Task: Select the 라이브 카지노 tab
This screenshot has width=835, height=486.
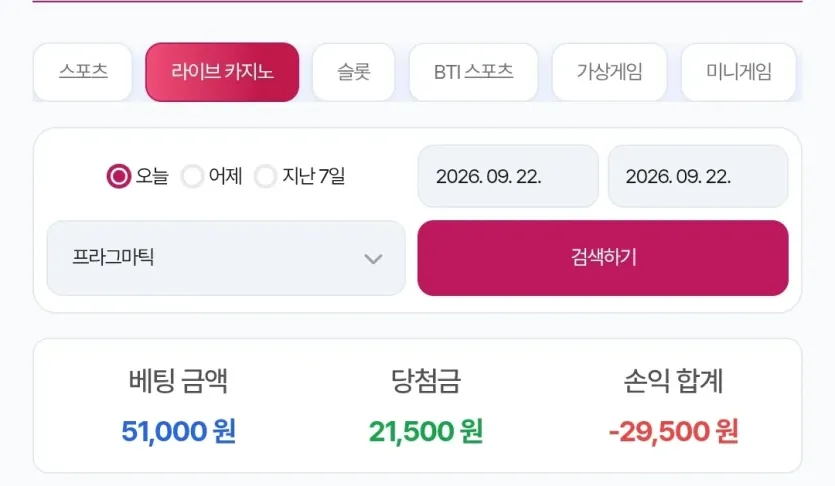Action: coord(222,72)
